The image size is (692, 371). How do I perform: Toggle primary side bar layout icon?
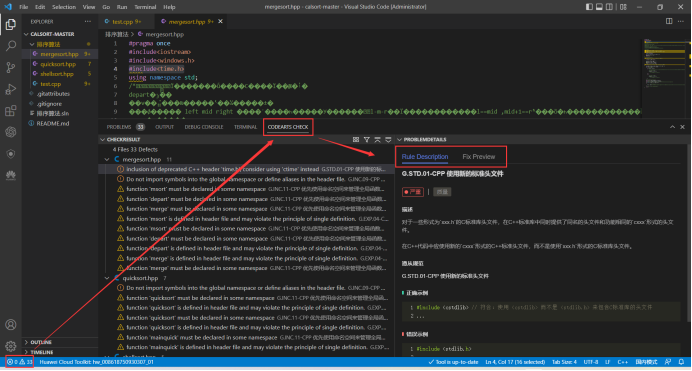click(589, 7)
